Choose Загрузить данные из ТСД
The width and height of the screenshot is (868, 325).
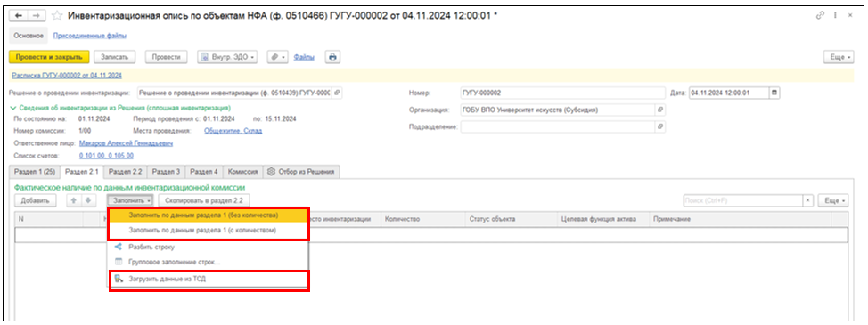tap(209, 280)
